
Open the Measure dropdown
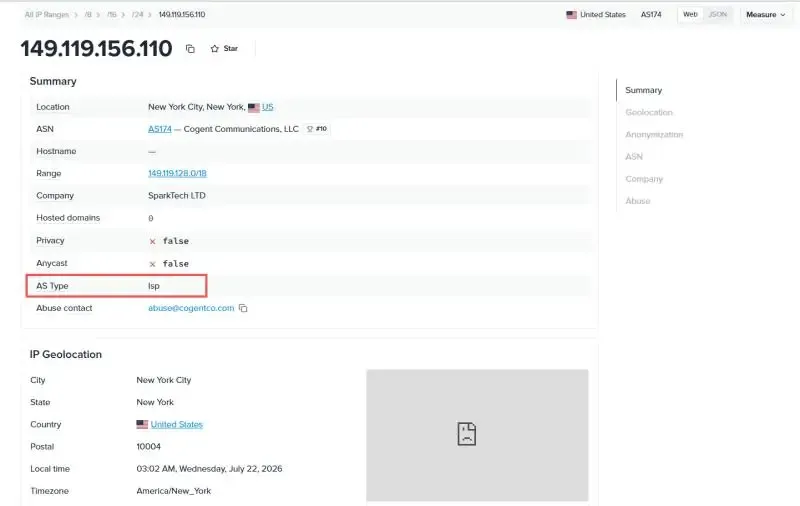(x=766, y=15)
